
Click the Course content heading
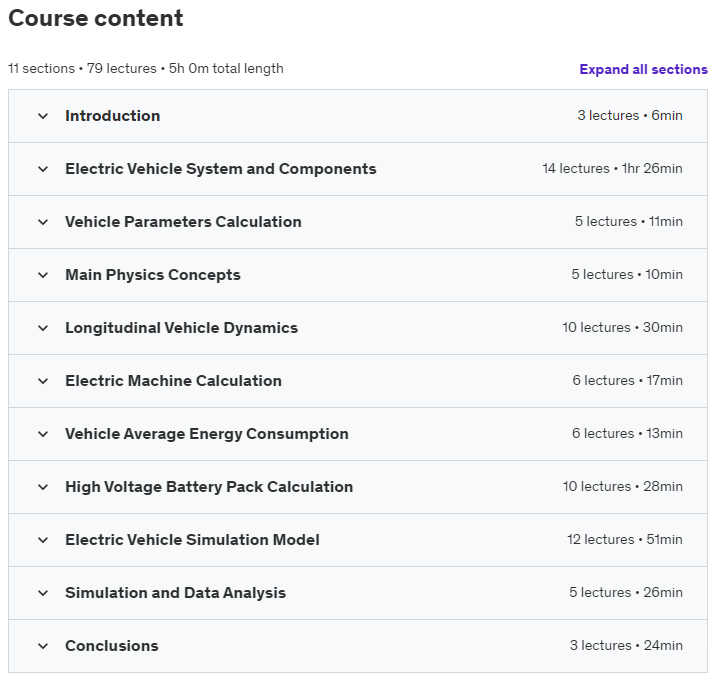tap(96, 18)
